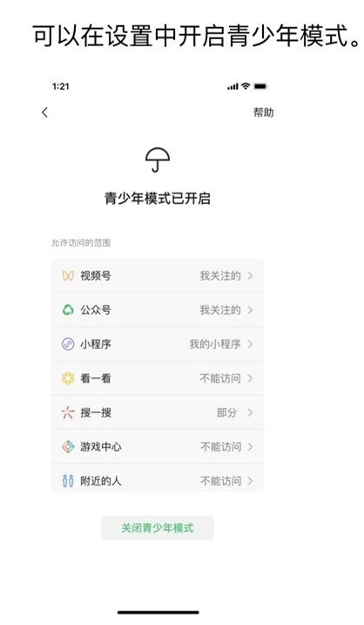Click the 小程序 purple icon

(68, 344)
